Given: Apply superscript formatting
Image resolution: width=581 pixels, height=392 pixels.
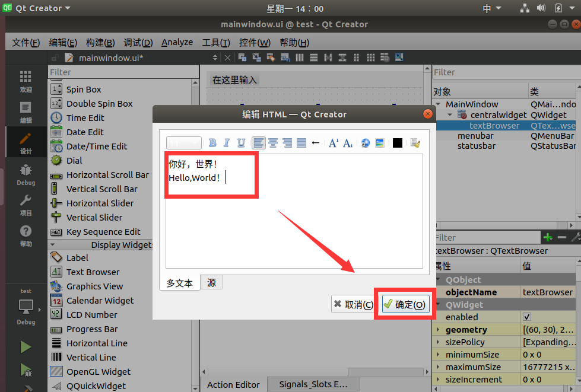Looking at the screenshot, I should tap(333, 143).
